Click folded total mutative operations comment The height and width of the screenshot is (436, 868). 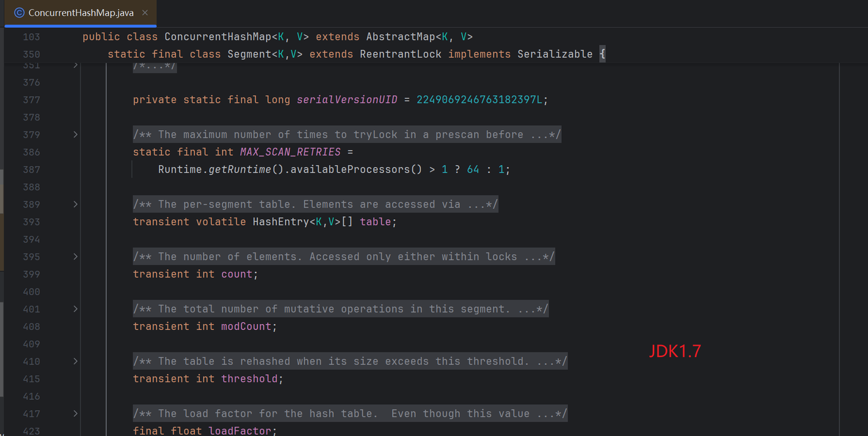pos(341,309)
